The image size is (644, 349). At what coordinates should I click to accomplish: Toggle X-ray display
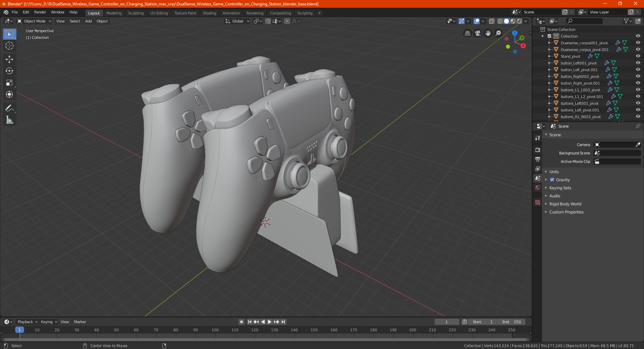pos(491,21)
